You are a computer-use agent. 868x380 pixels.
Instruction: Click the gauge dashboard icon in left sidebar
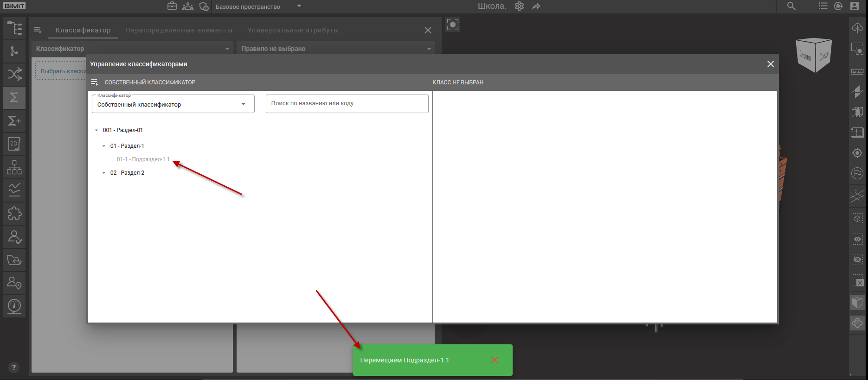coord(14,306)
